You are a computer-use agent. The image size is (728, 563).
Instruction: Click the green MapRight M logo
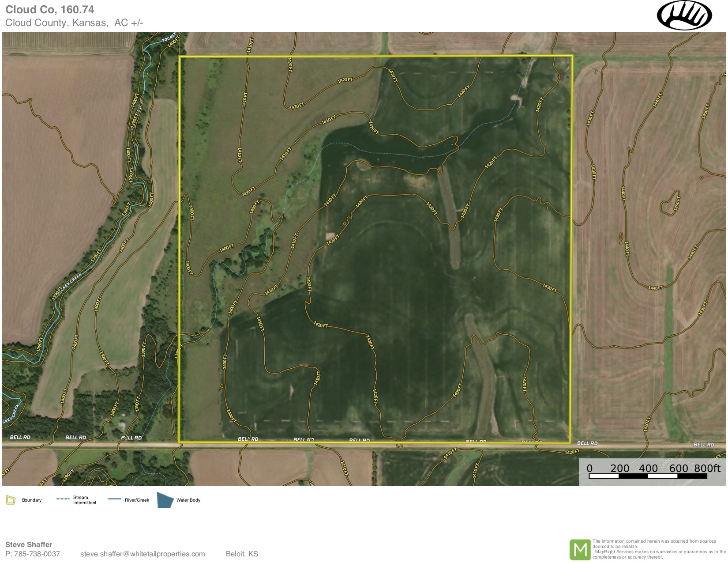click(x=580, y=550)
